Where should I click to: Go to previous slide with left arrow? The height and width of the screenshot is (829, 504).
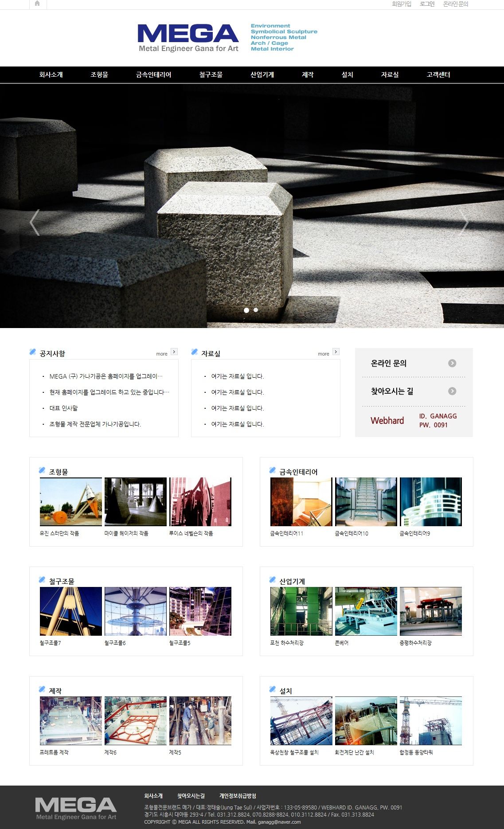click(x=35, y=222)
